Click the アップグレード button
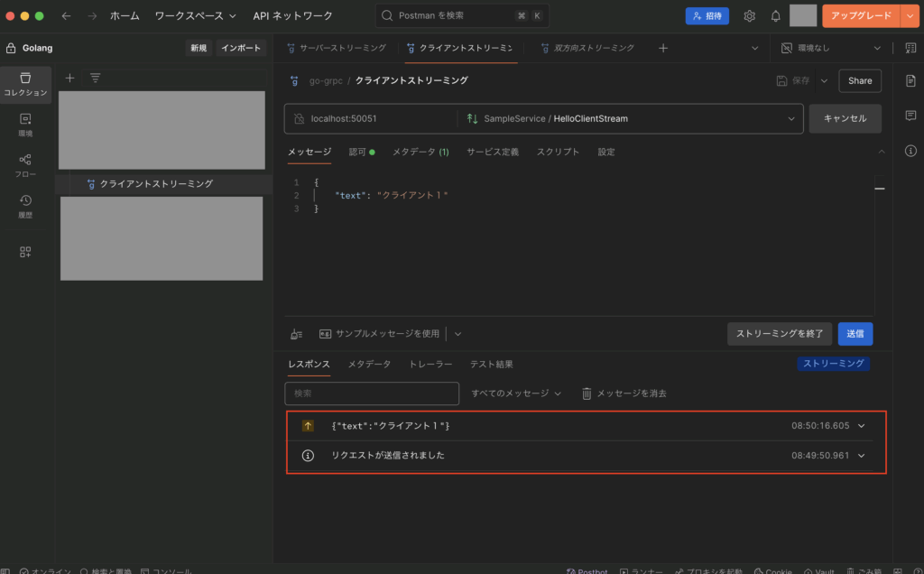The image size is (924, 574). (x=861, y=16)
